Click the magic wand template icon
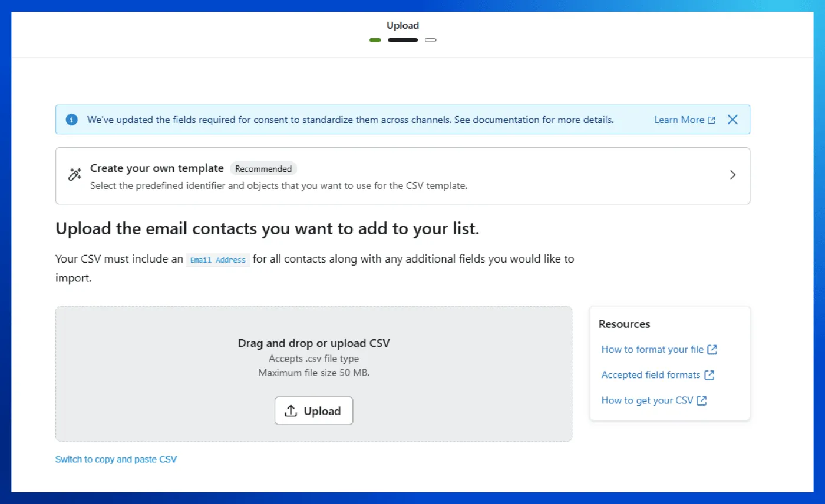 [x=75, y=175]
